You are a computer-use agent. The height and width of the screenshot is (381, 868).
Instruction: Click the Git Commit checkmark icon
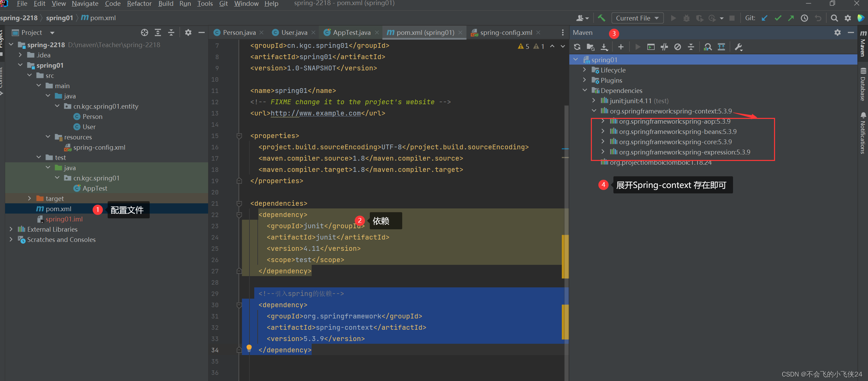[x=778, y=18]
